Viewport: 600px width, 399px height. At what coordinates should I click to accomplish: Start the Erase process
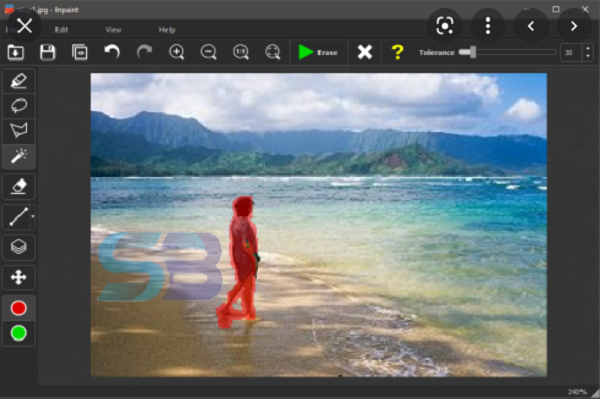click(318, 52)
